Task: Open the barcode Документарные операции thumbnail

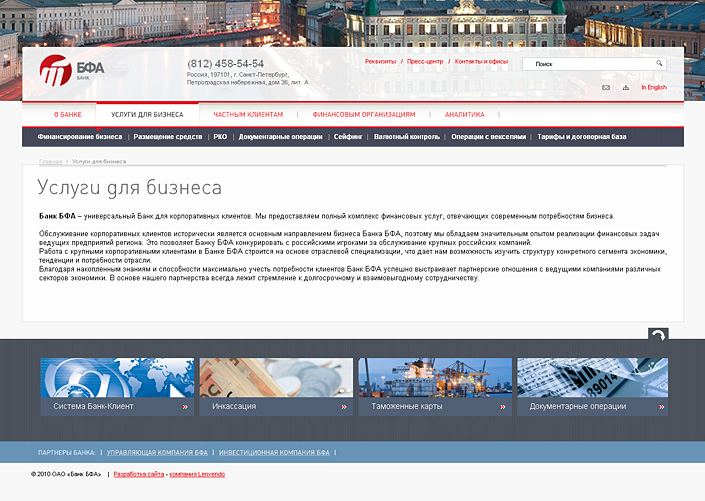Action: pyautogui.click(x=593, y=377)
